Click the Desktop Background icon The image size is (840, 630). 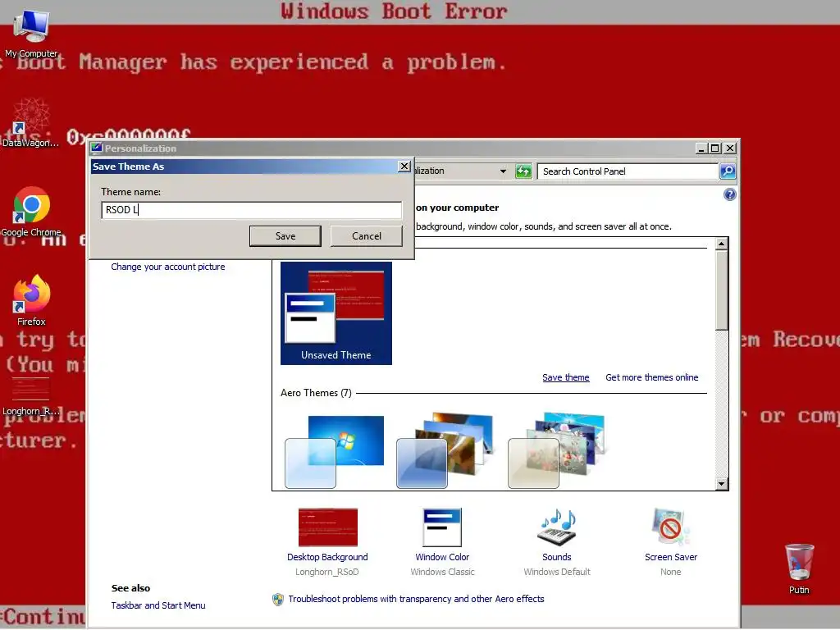(x=327, y=527)
